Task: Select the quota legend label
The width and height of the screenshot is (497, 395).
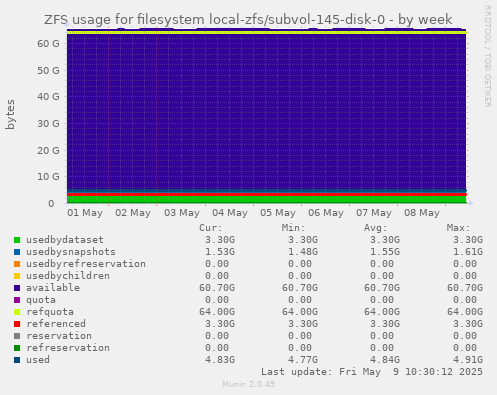Action: point(41,300)
